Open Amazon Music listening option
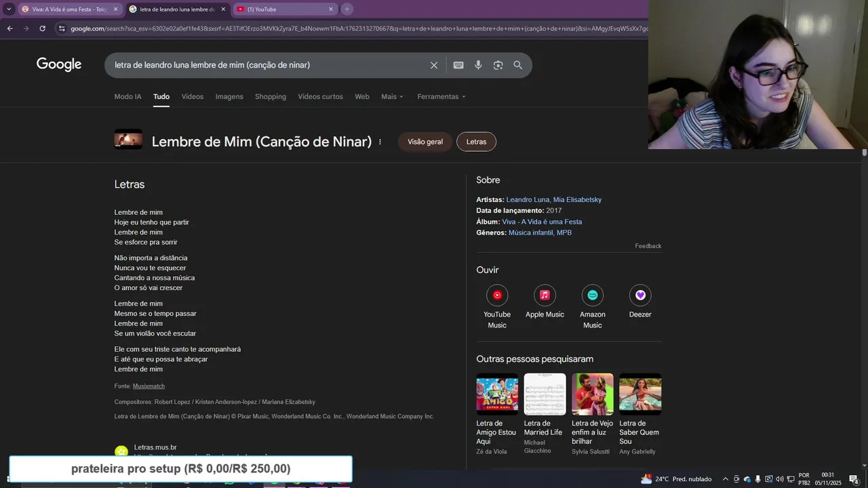 click(x=593, y=307)
